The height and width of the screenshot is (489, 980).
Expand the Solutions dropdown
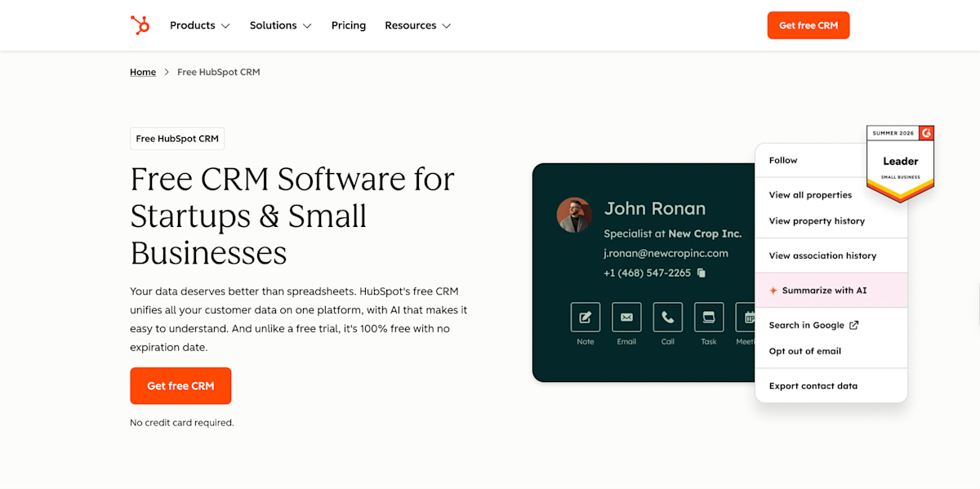click(x=281, y=25)
